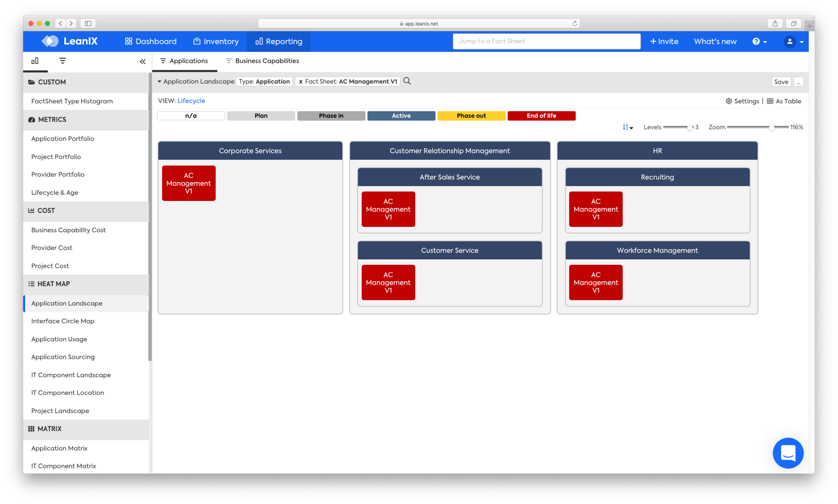The width and height of the screenshot is (838, 504).
Task: Open the Intercom chat bubble bottom right
Action: [x=788, y=453]
